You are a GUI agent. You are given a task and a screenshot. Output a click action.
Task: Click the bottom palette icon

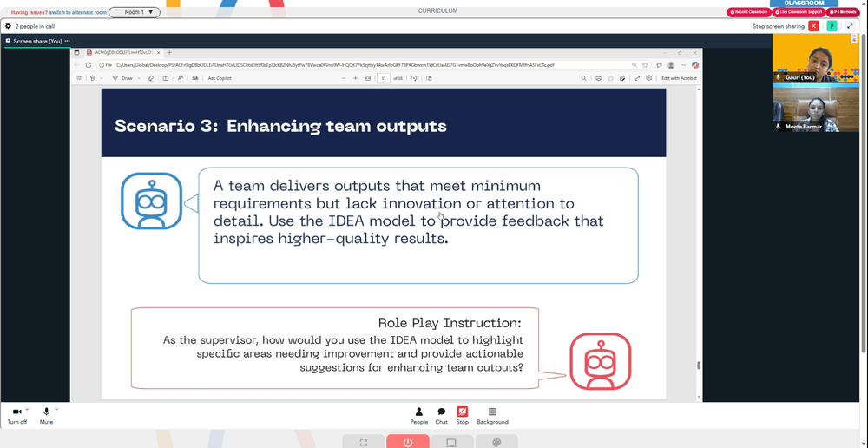pyautogui.click(x=496, y=442)
